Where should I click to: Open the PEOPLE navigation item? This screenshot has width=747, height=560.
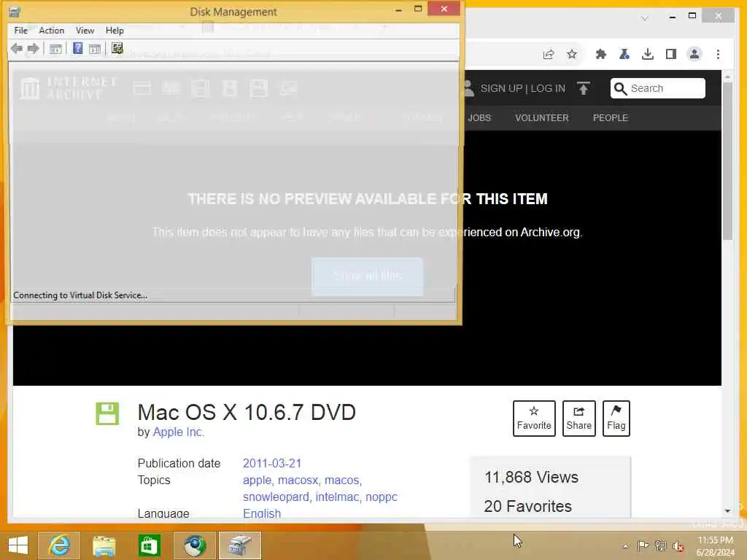point(611,118)
